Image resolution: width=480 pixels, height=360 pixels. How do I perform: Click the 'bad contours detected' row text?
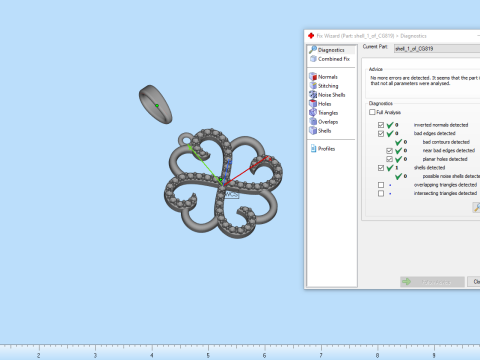click(446, 142)
